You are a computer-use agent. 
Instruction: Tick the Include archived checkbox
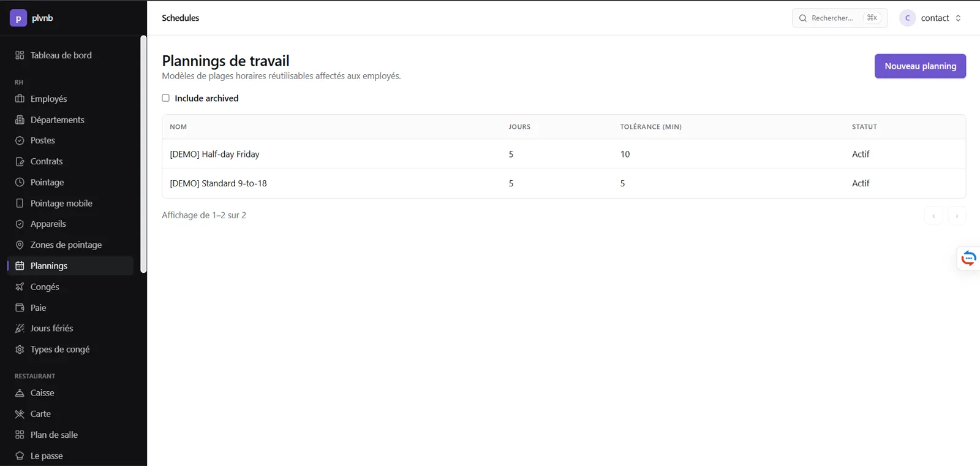165,98
